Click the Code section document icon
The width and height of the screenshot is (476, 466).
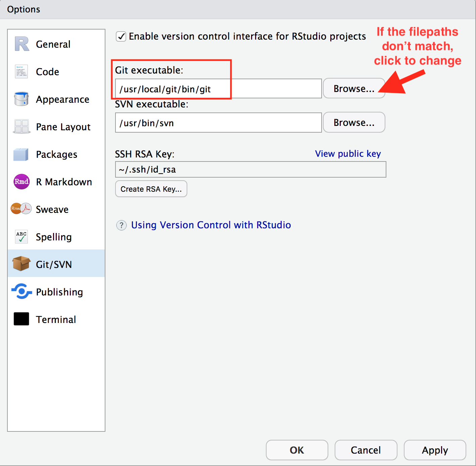pyautogui.click(x=22, y=72)
